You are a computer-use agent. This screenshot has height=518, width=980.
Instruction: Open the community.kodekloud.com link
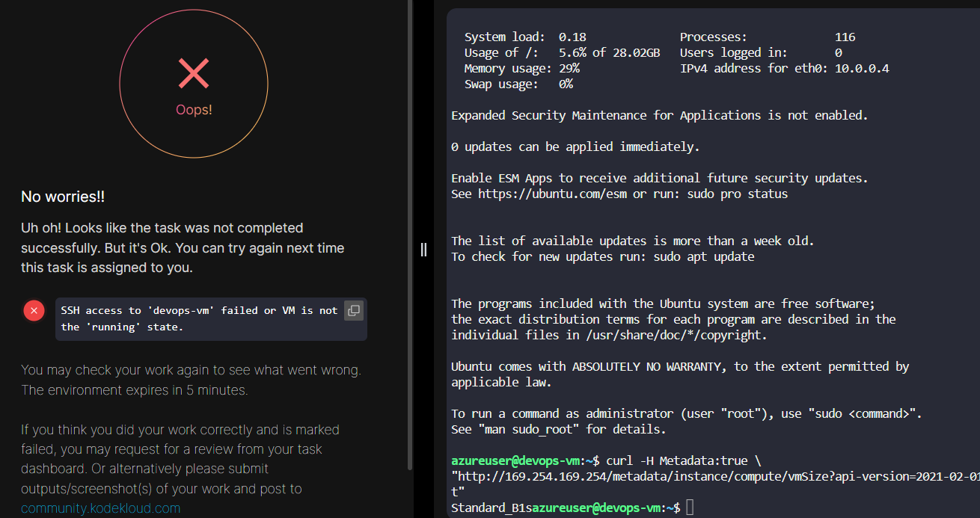pos(100,508)
